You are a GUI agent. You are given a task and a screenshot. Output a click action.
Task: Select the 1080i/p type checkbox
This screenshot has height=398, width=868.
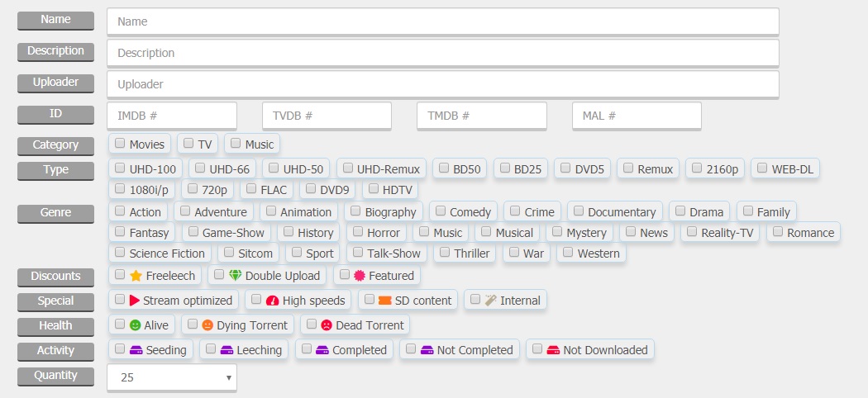pos(120,188)
